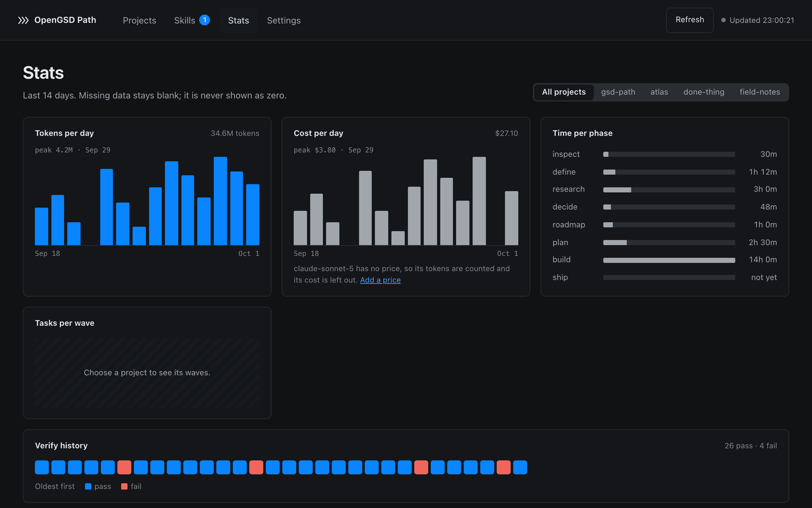Click the tallest Tokens per day bar
This screenshot has width=812, height=508.
(220, 201)
